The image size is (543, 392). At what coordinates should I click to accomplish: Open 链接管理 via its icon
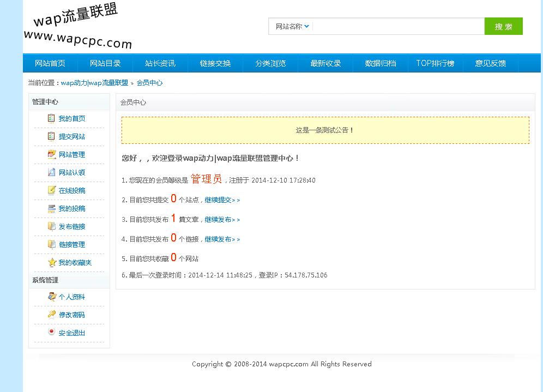click(x=51, y=244)
